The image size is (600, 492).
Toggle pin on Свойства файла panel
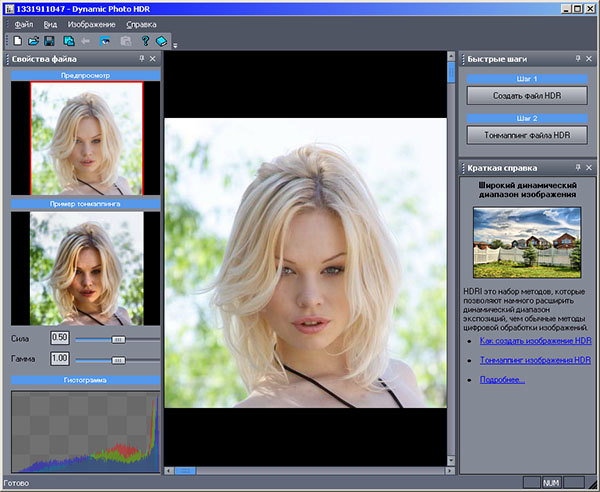click(x=138, y=60)
